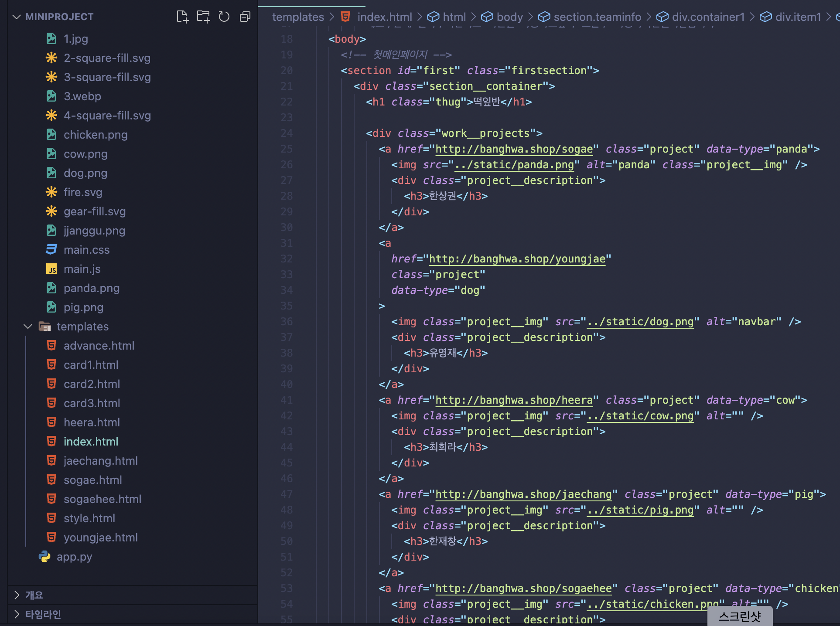Viewport: 840px width, 626px height.
Task: Open app.py Python file
Action: [x=74, y=557]
